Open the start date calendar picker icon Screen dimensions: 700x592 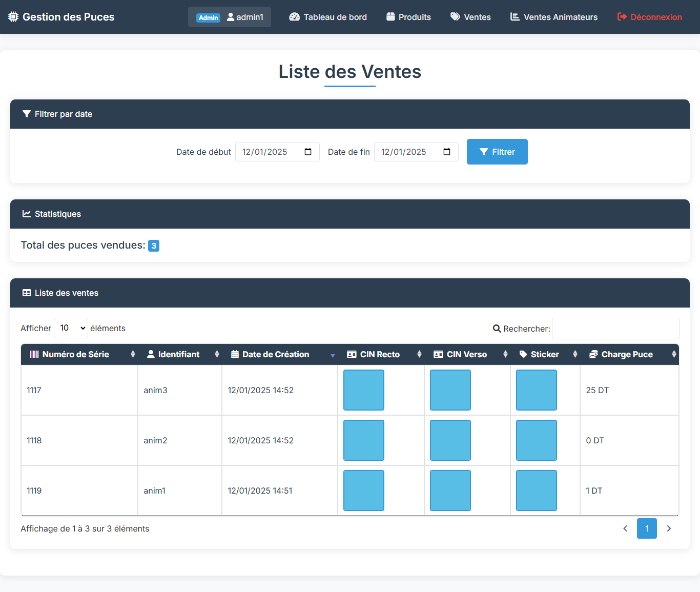point(308,152)
